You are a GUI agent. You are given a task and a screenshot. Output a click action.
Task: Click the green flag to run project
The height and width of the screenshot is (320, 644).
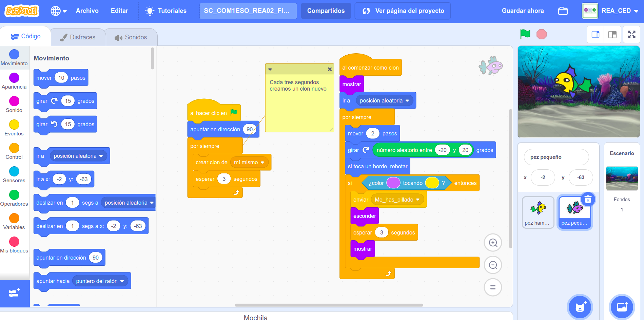tap(525, 34)
